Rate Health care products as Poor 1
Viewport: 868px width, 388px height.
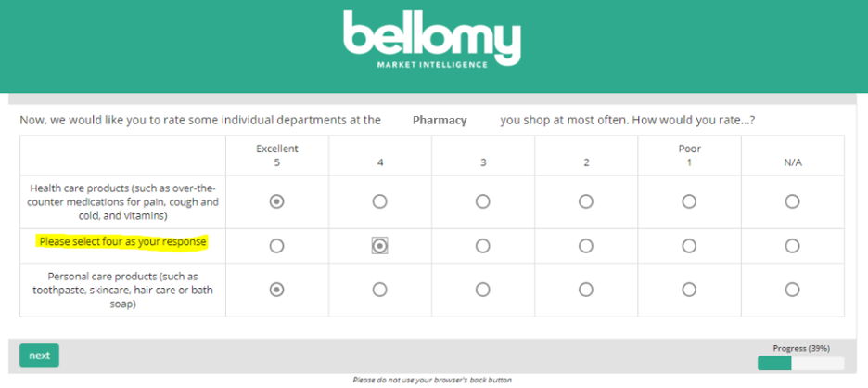[689, 201]
